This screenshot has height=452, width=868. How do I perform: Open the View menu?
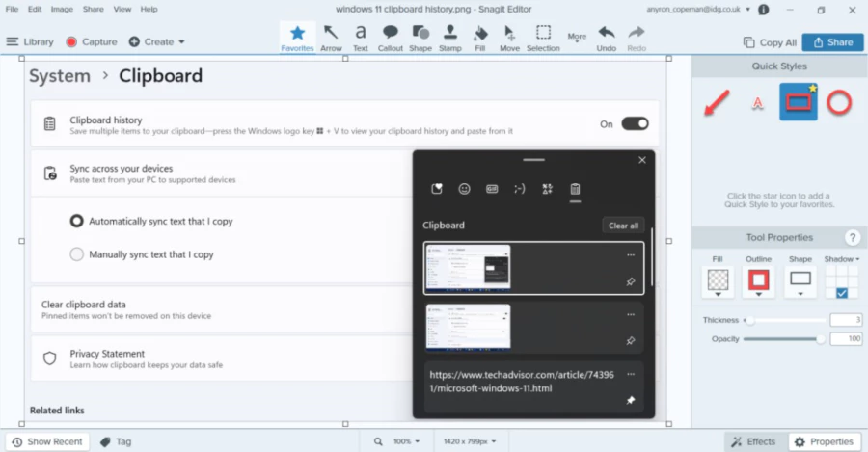[x=122, y=9]
